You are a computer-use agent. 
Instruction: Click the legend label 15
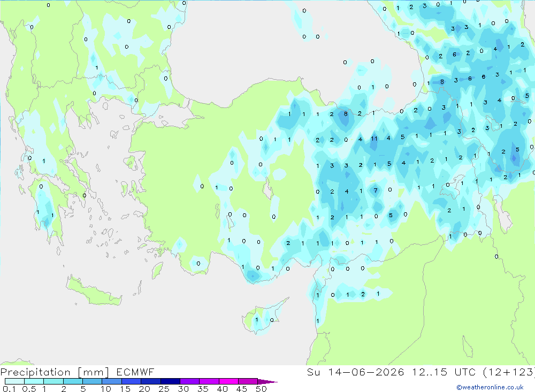[x=125, y=389]
